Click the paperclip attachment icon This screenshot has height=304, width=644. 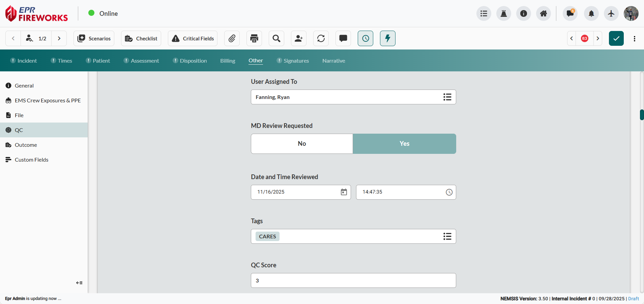232,38
